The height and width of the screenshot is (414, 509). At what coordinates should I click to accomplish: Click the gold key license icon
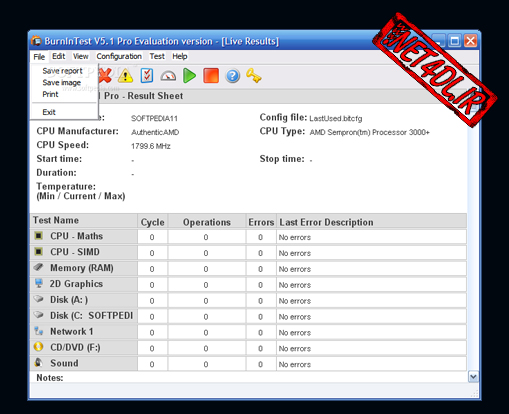pos(254,76)
